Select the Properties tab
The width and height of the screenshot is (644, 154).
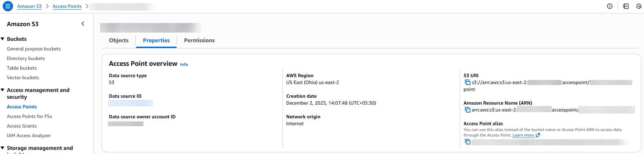click(156, 40)
